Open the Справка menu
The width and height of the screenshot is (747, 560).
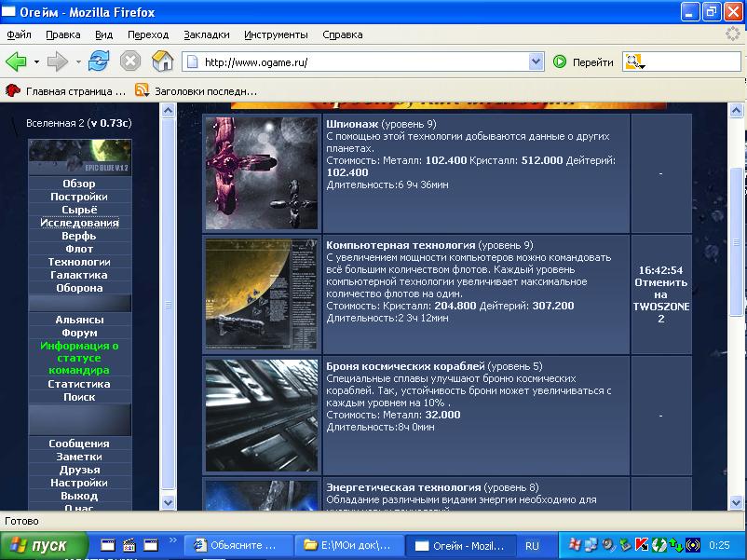coord(343,34)
